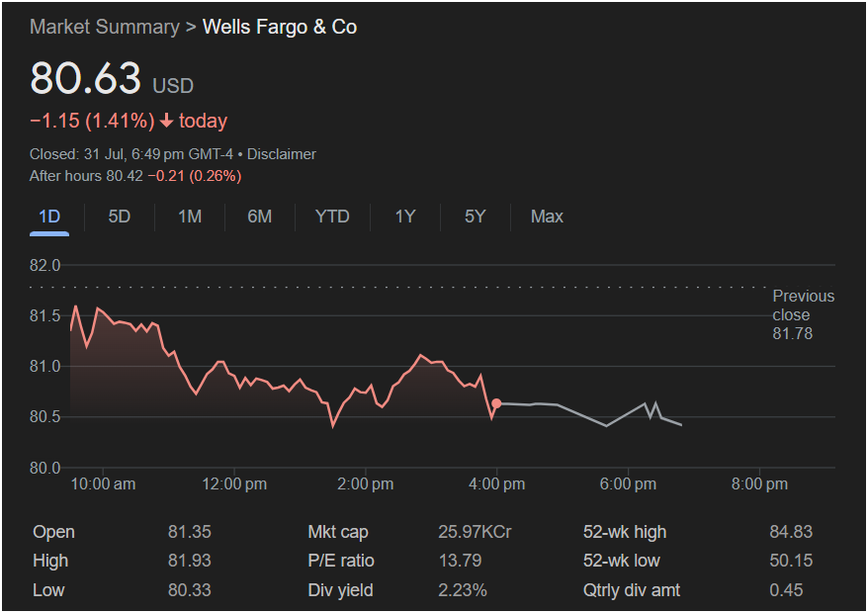Click the High value 81.93
The width and height of the screenshot is (868, 613).
(190, 561)
